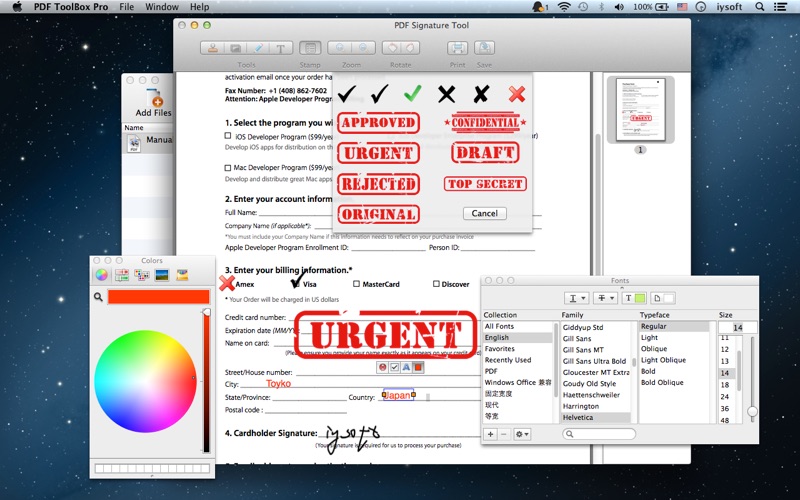Open the crayons tab in Colors
The image size is (800, 500).
(x=182, y=276)
